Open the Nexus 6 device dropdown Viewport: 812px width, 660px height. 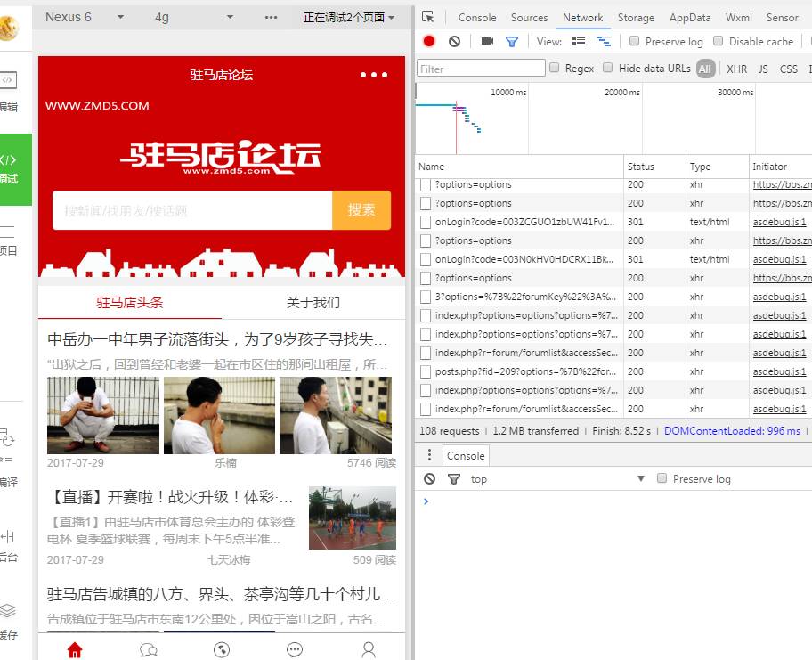[x=85, y=17]
